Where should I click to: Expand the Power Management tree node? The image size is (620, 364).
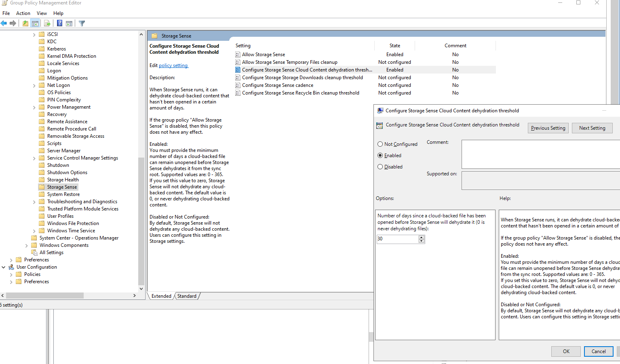point(34,107)
